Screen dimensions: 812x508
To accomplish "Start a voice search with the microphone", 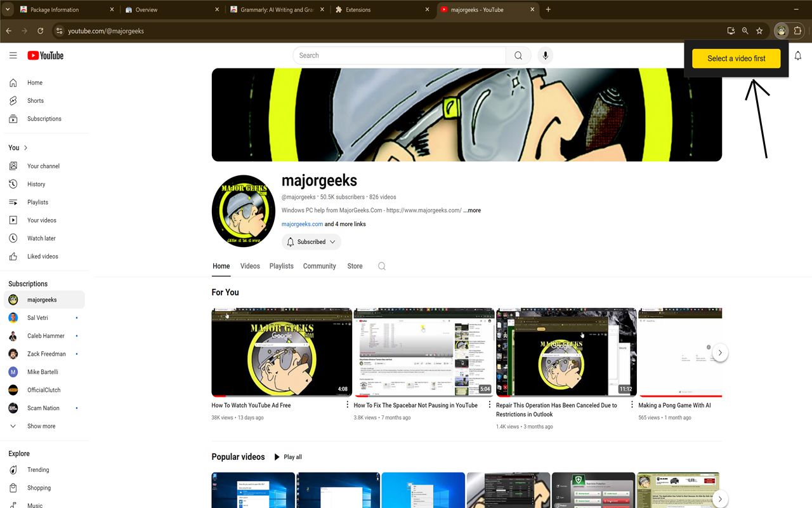I will click(x=545, y=55).
